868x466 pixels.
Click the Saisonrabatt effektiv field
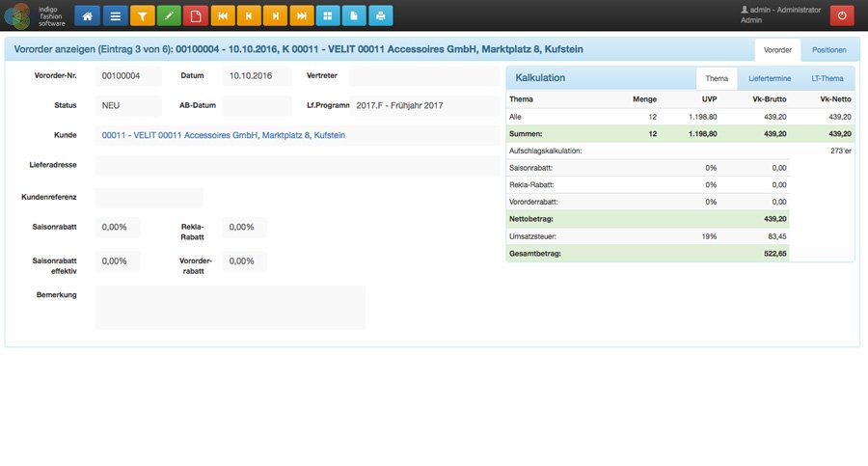click(x=118, y=261)
